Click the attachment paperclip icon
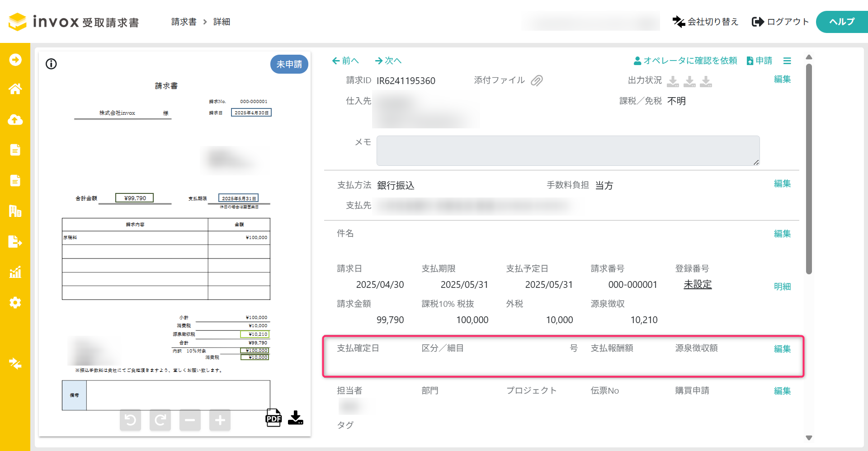This screenshot has width=868, height=451. [537, 80]
